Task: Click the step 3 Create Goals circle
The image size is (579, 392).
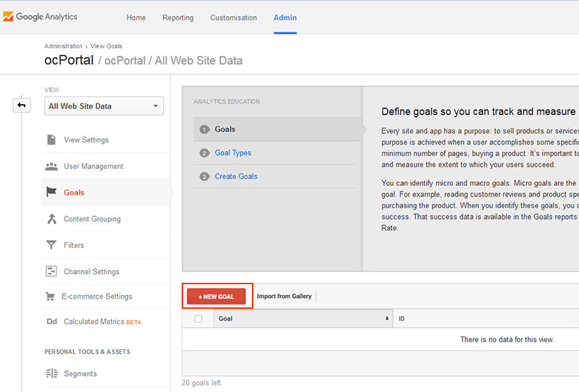Action: [204, 176]
